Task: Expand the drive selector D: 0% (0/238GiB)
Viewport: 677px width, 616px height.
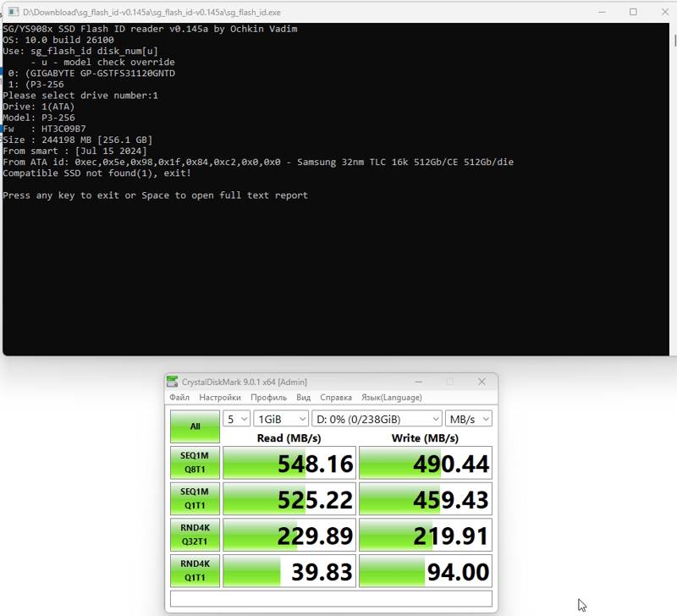Action: (x=377, y=419)
